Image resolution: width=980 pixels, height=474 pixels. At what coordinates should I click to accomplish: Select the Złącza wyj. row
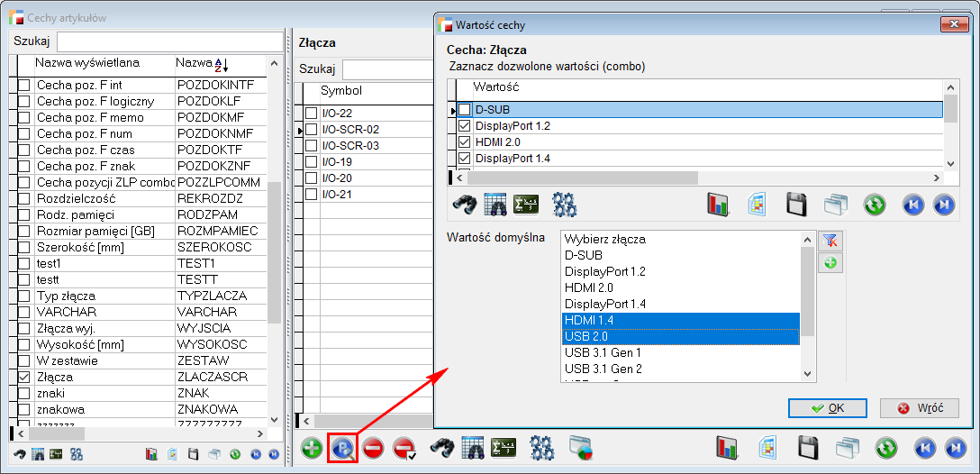(x=142, y=328)
